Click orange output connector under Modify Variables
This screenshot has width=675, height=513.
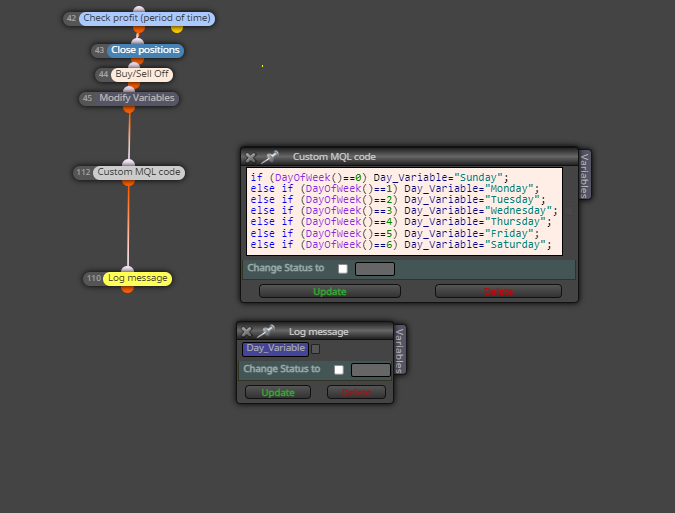coord(129,108)
